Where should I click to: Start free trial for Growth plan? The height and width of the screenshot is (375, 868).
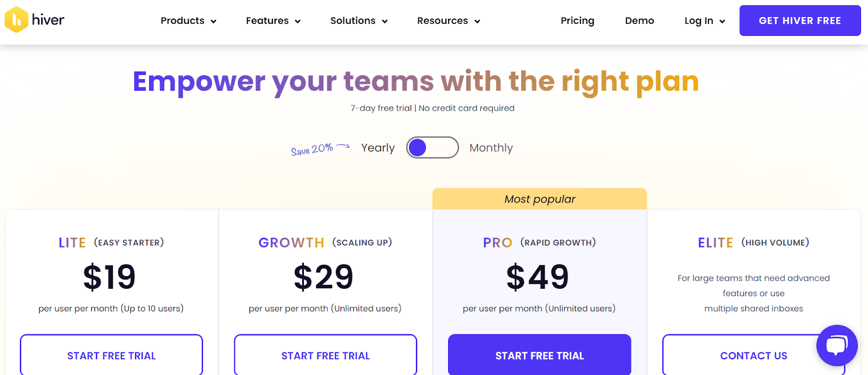click(325, 355)
